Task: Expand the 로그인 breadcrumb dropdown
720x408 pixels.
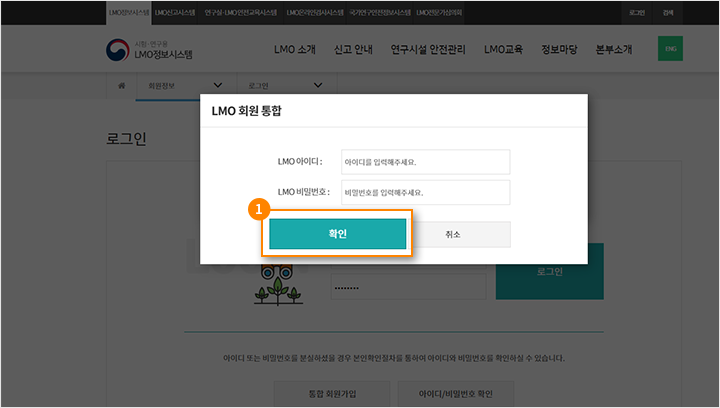Action: click(x=287, y=86)
